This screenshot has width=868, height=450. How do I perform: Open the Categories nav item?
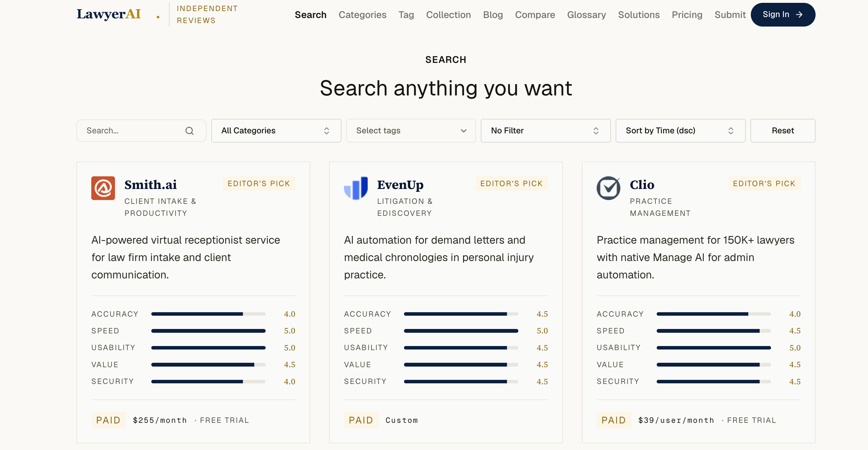(362, 15)
